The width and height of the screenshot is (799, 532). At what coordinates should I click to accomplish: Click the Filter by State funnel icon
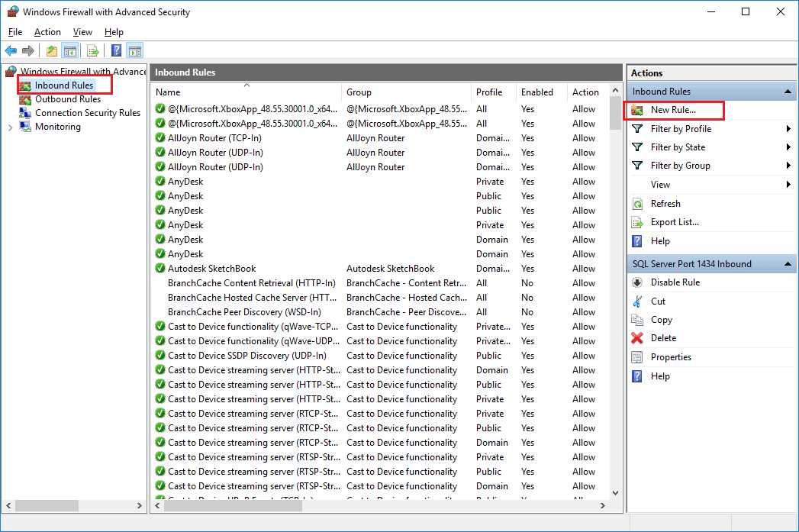coord(637,147)
